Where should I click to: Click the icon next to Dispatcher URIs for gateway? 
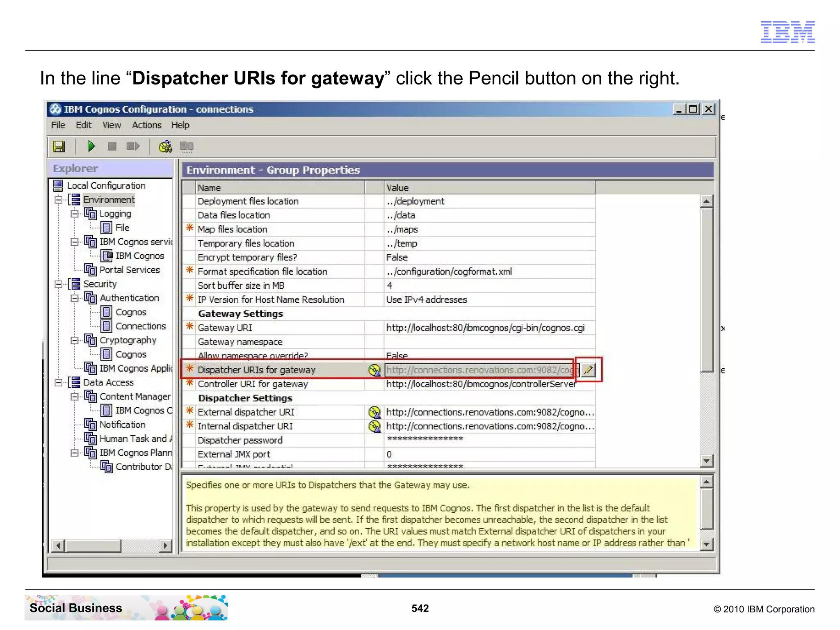pos(374,370)
